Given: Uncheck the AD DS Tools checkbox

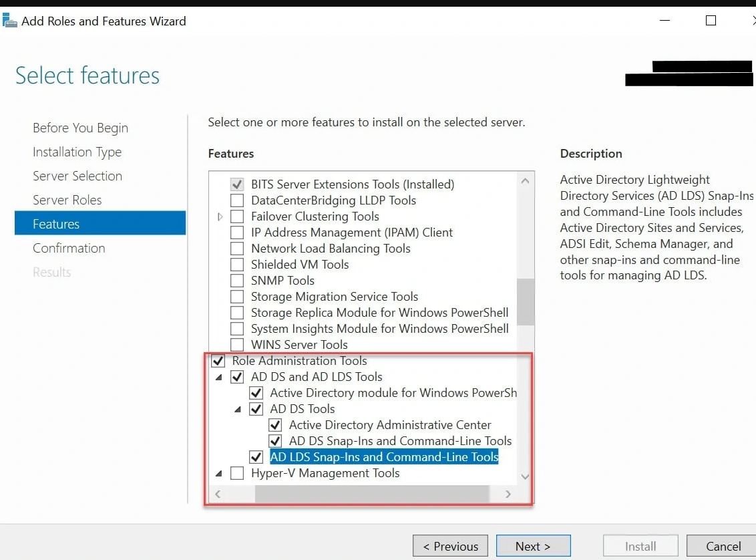Looking at the screenshot, I should point(256,409).
